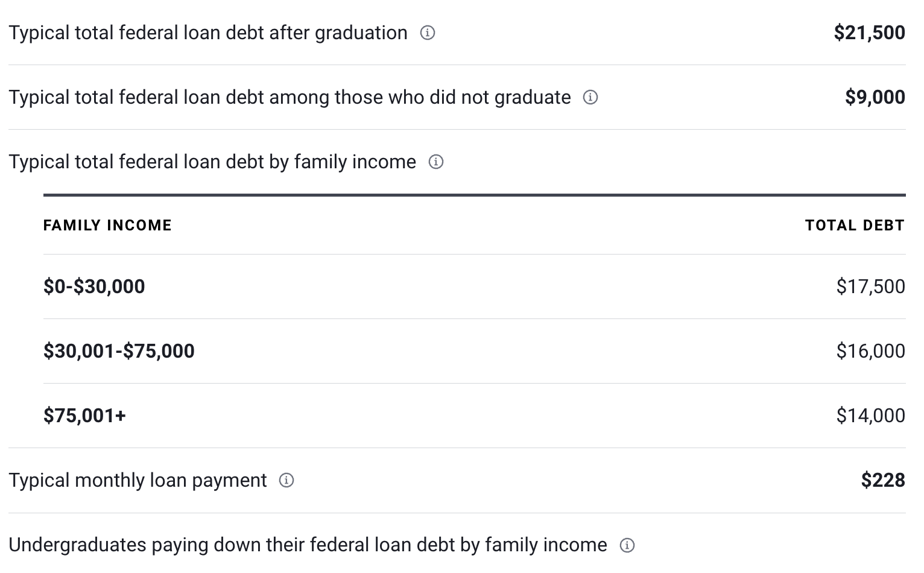Show info for debt by family income

click(435, 162)
